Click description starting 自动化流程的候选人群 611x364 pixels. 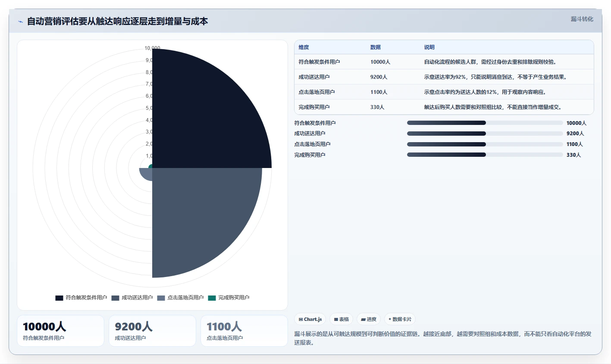pos(491,62)
